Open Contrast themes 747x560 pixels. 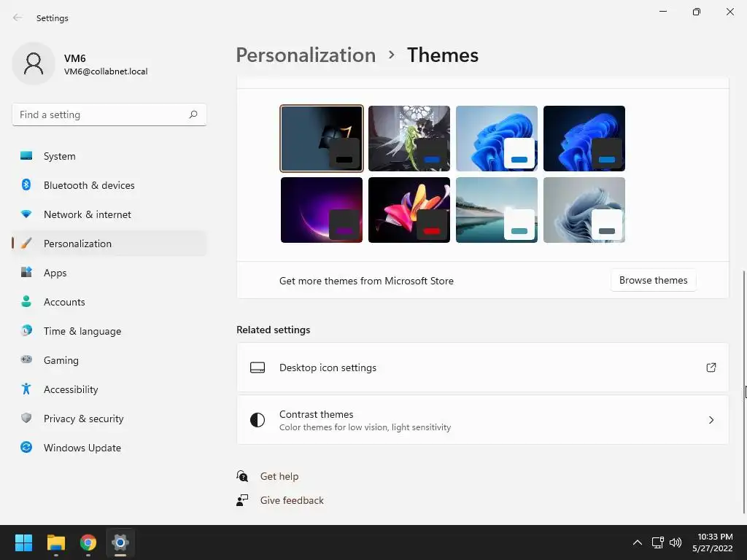tap(483, 420)
